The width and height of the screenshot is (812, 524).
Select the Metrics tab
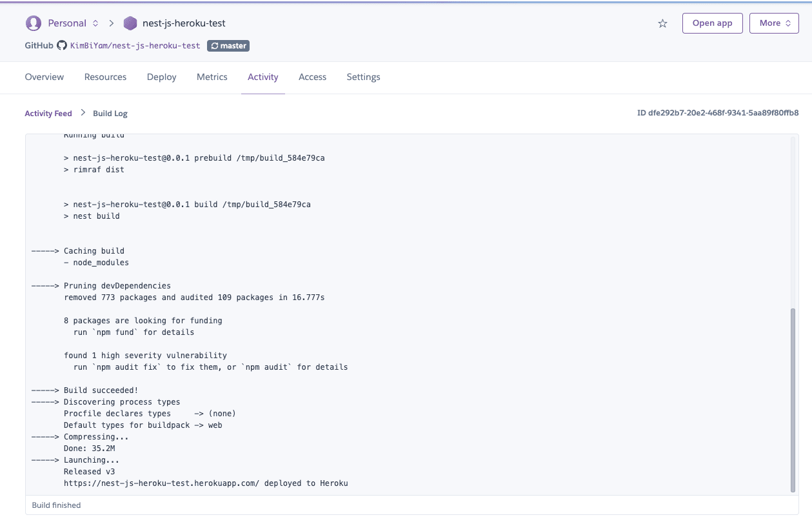pos(212,77)
